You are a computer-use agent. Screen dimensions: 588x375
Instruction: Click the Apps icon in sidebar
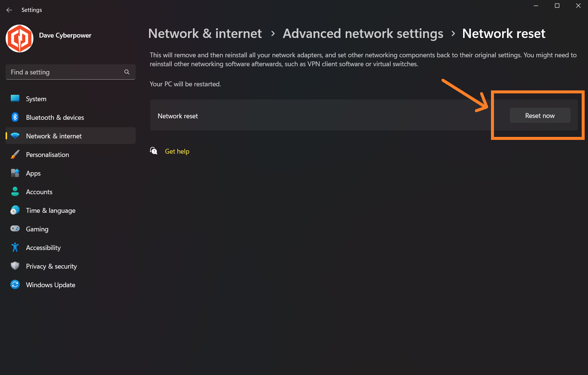[x=15, y=173]
